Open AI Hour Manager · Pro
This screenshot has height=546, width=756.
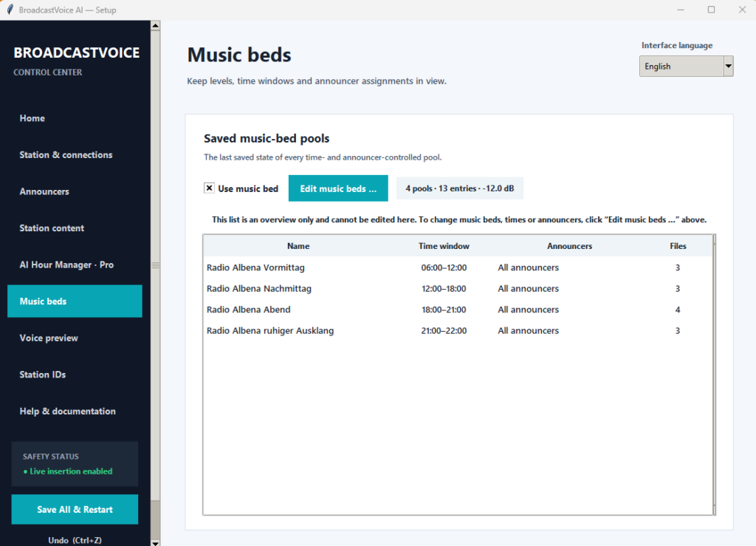[x=75, y=265]
